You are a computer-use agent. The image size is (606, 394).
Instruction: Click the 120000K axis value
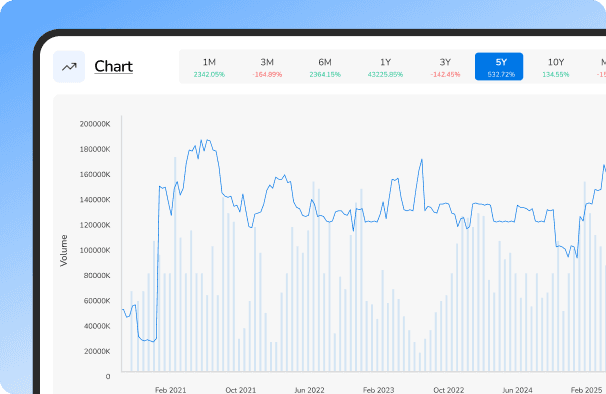tap(95, 225)
